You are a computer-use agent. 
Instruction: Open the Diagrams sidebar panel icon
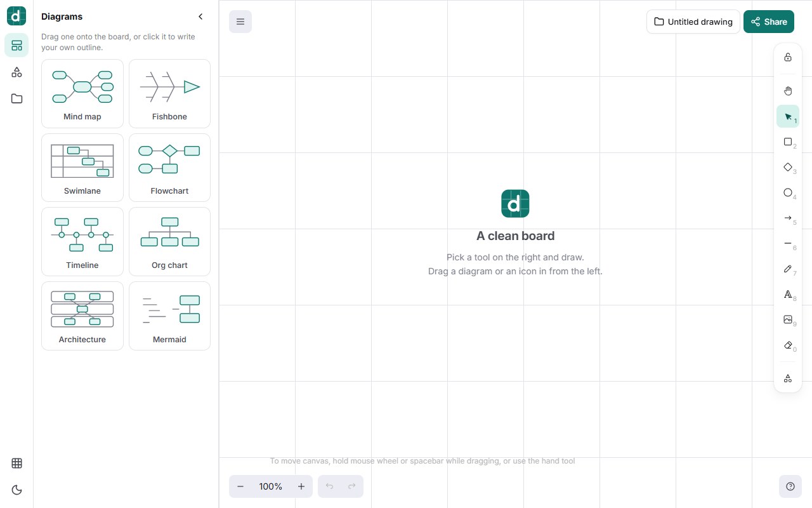[16, 45]
